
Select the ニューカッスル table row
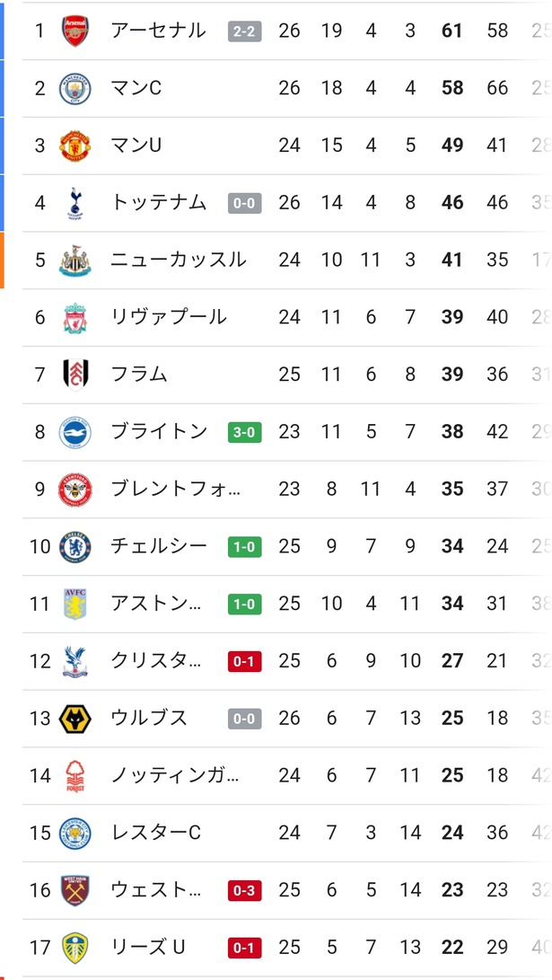(x=269, y=260)
